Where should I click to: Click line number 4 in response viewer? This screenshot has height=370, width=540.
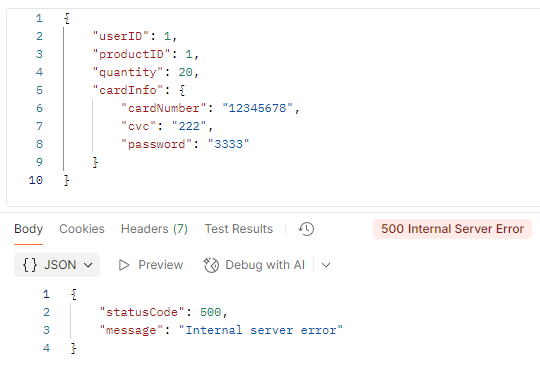46,348
